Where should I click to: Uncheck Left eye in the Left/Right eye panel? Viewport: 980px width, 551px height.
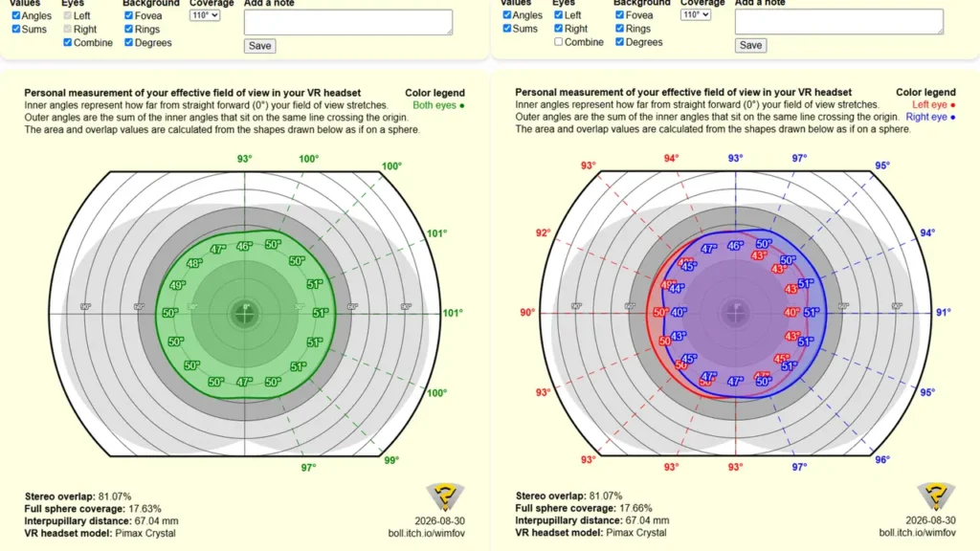558,15
